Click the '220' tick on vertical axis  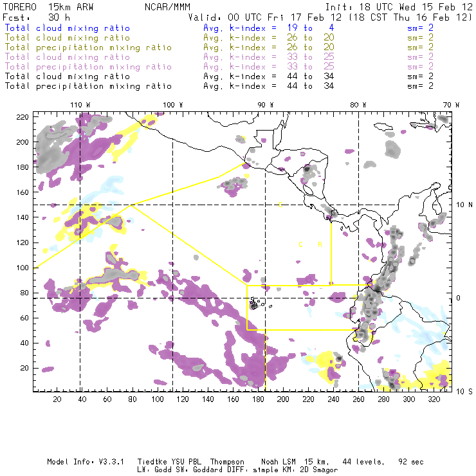click(22, 117)
